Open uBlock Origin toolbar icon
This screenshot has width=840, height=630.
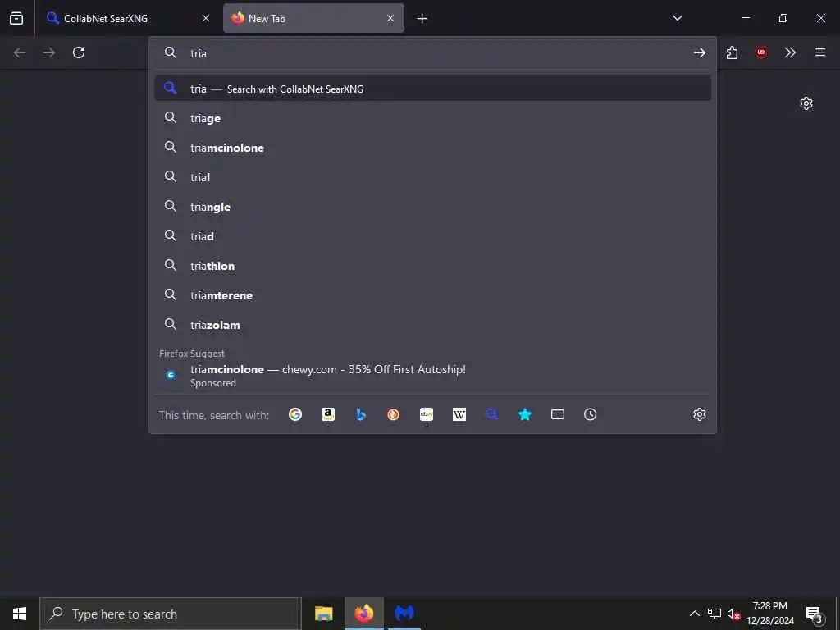(761, 52)
